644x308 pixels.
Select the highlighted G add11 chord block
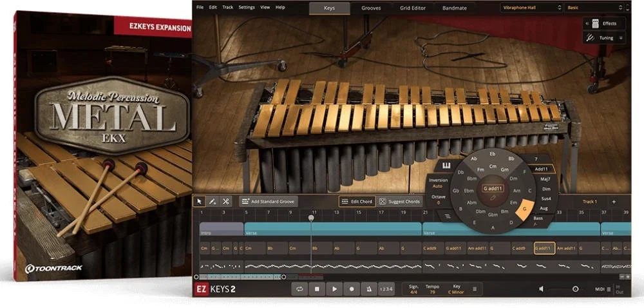545,249
